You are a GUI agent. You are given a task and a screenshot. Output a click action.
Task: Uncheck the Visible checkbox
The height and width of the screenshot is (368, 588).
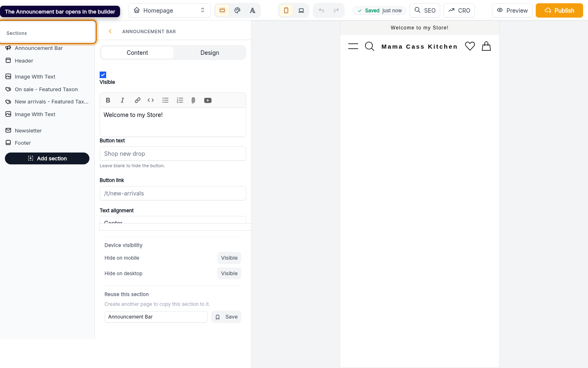(x=103, y=75)
